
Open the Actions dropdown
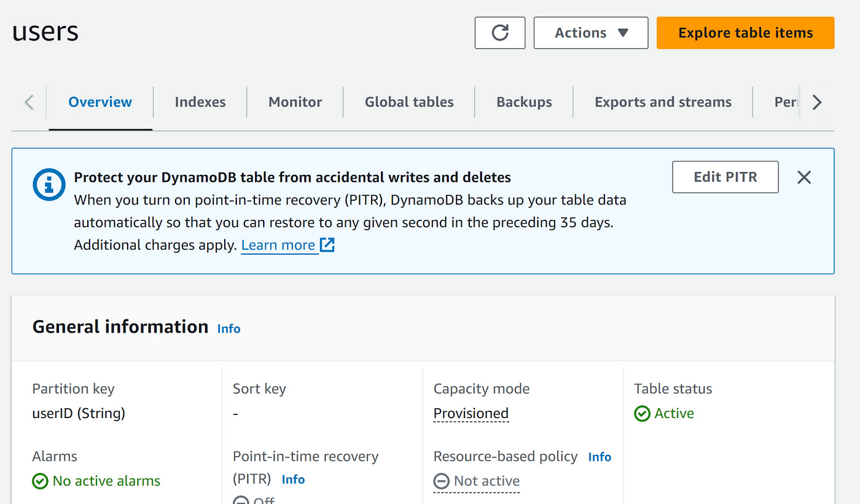coord(590,33)
